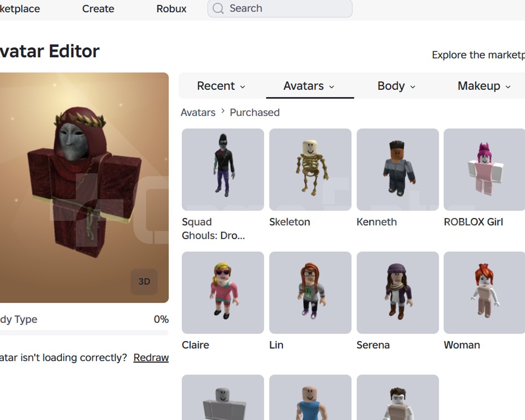Click the magnifier icon in the search box

coord(218,8)
